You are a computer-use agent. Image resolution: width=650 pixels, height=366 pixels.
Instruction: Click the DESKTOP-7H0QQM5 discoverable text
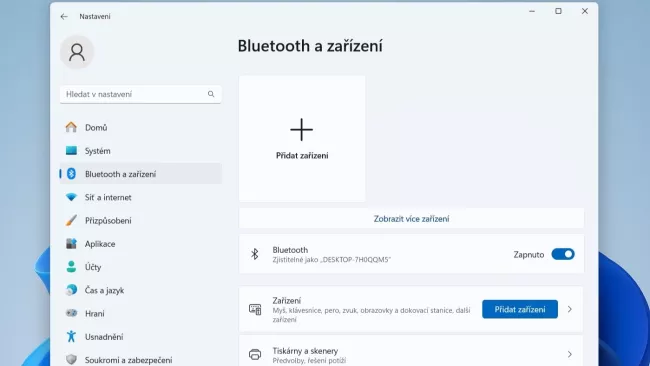coord(331,260)
